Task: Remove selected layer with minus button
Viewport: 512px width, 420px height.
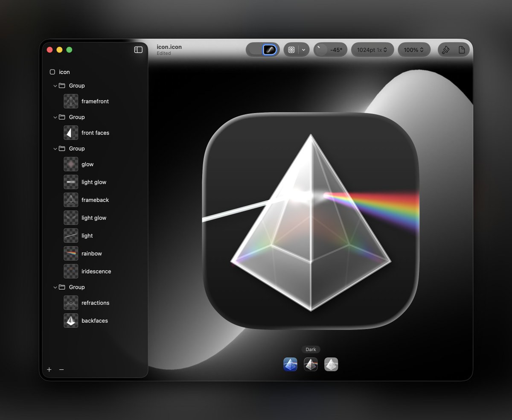Action: pyautogui.click(x=61, y=370)
